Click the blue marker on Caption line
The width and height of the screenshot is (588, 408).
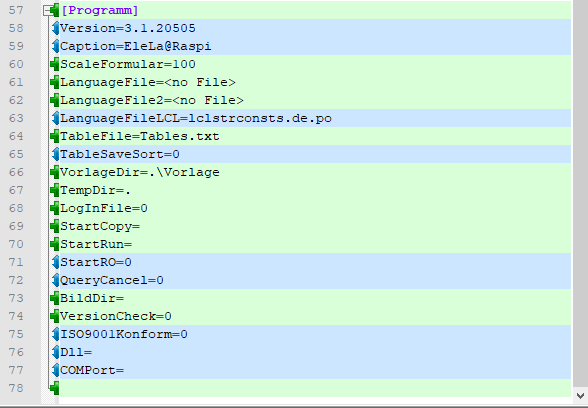[55, 46]
